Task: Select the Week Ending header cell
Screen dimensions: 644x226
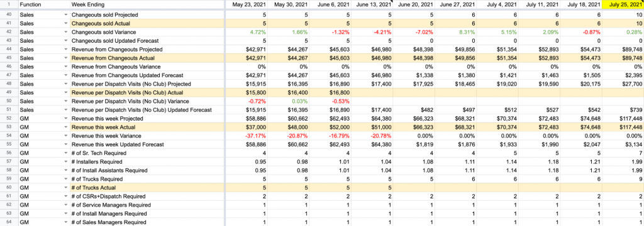Action: click(147, 5)
